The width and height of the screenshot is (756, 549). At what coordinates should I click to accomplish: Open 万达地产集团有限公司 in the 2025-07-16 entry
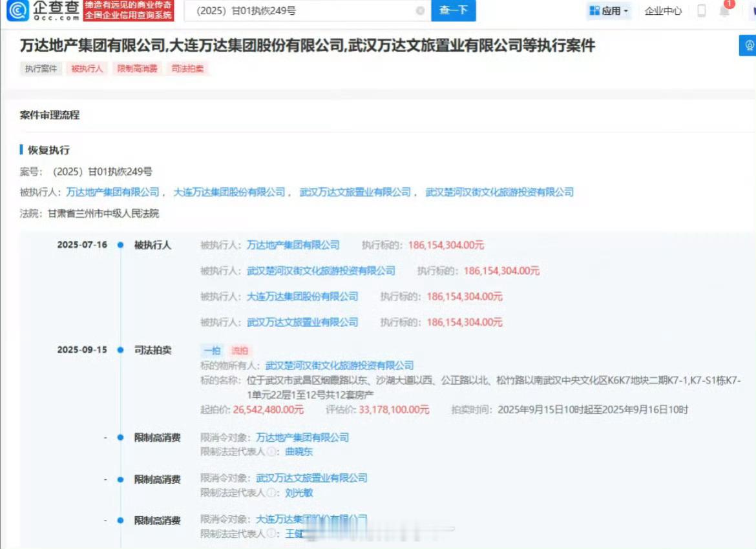click(x=293, y=245)
